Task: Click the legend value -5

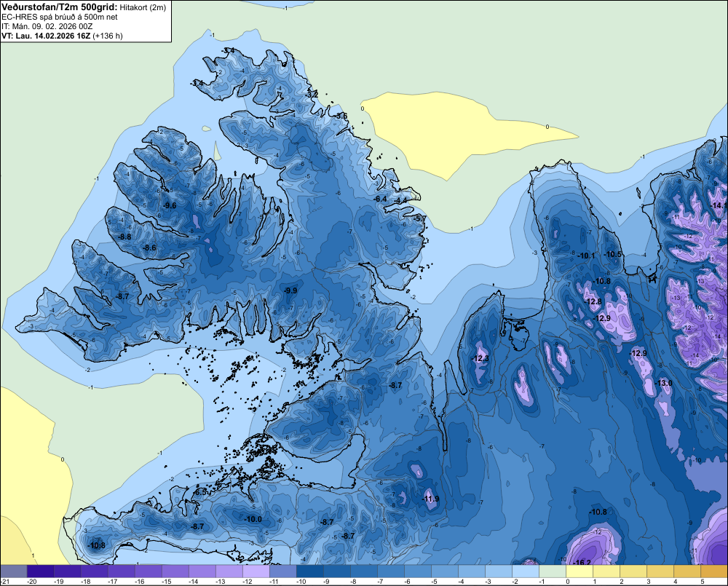Action: 435,582
